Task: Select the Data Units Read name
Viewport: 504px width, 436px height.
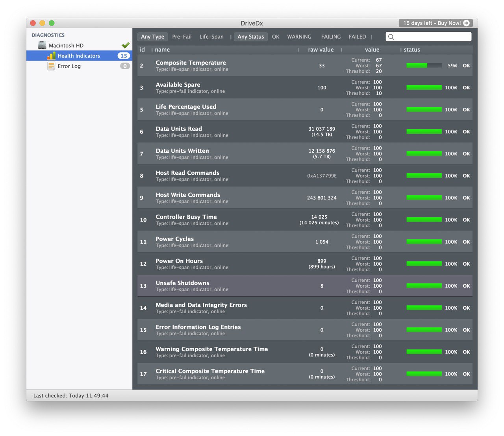Action: [x=179, y=129]
